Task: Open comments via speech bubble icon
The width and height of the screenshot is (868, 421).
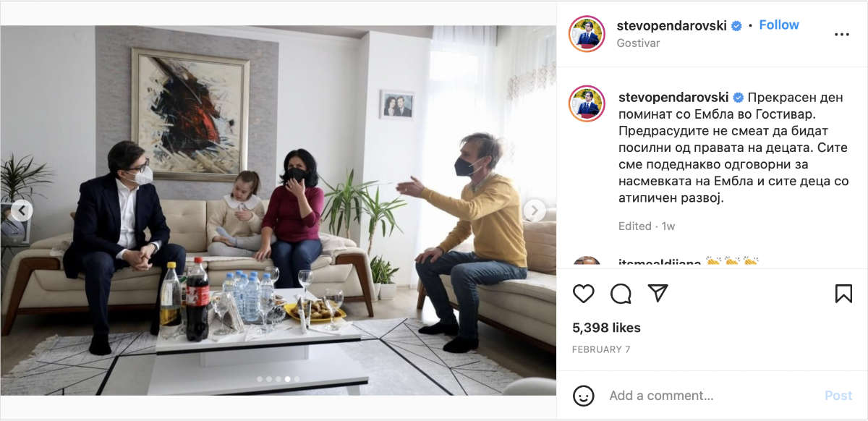Action: coord(621,293)
